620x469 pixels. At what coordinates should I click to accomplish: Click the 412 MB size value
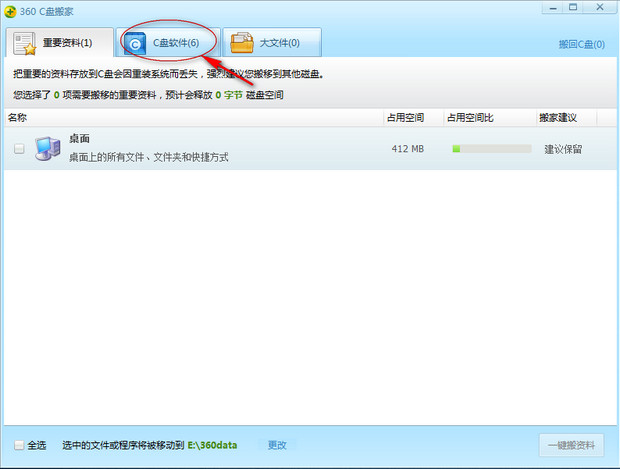click(408, 149)
